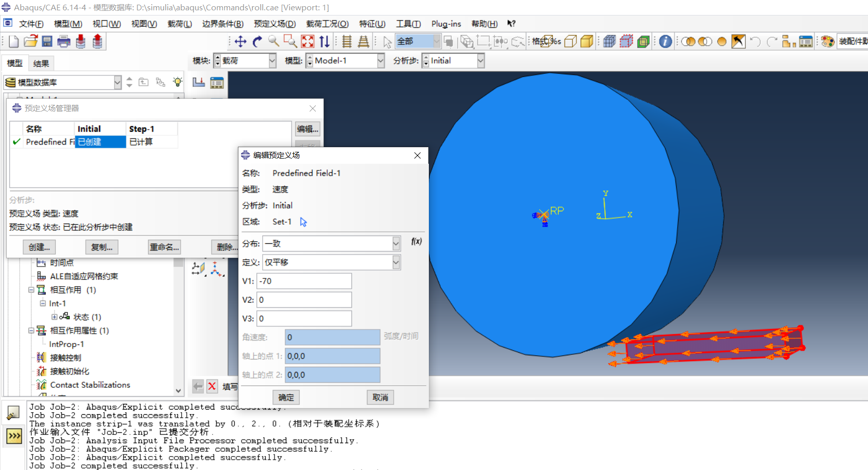This screenshot has height=470, width=868.
Task: Click the Save Model Database icon
Action: [x=47, y=42]
